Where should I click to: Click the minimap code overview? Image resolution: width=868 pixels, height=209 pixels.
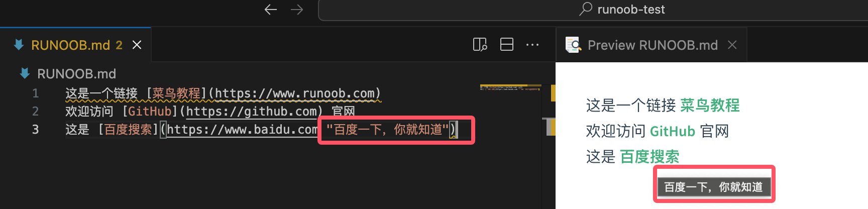click(510, 88)
